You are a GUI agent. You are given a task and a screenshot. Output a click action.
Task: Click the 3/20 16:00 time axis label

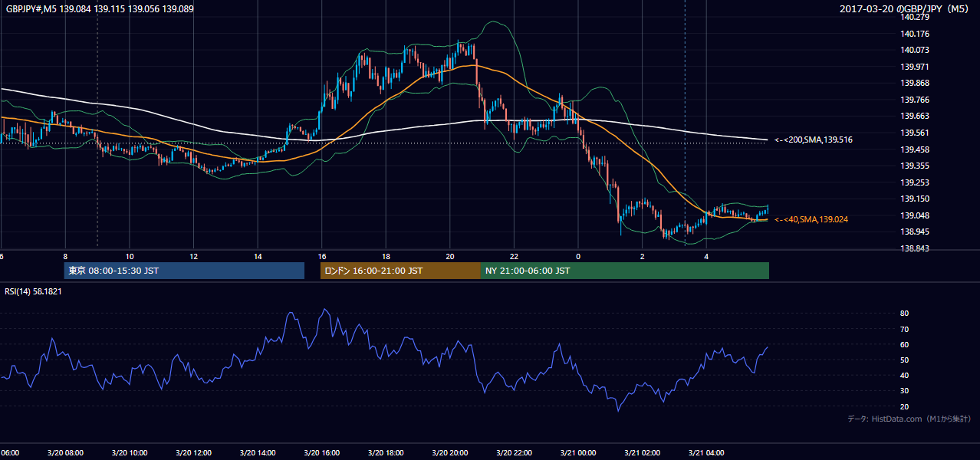click(321, 453)
